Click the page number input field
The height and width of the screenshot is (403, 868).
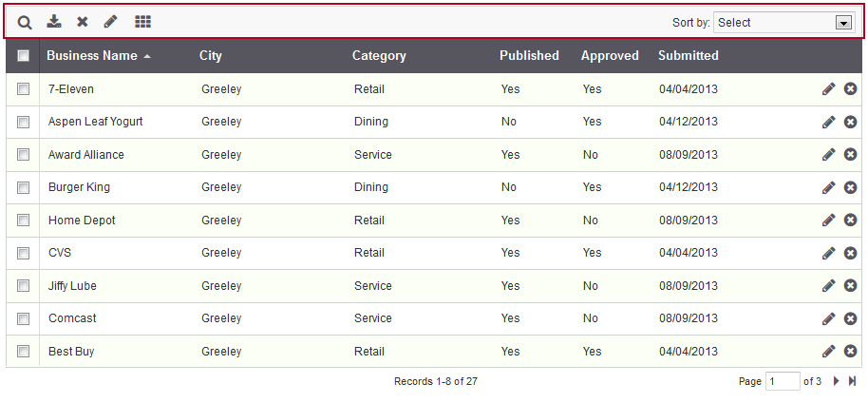[783, 381]
